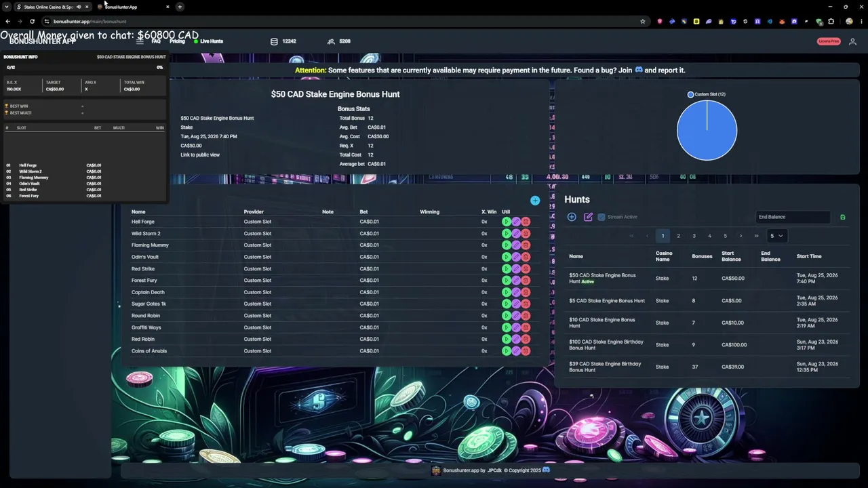
Task: Open a new browser tab
Action: pos(180,7)
